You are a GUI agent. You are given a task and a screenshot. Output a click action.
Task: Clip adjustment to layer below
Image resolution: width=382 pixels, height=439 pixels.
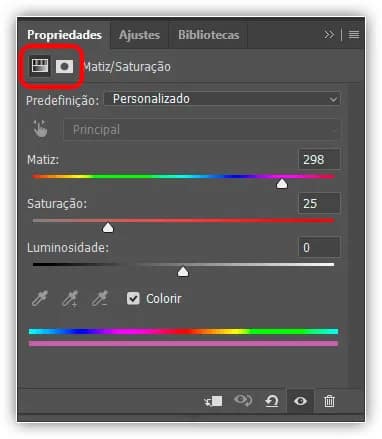click(x=213, y=401)
